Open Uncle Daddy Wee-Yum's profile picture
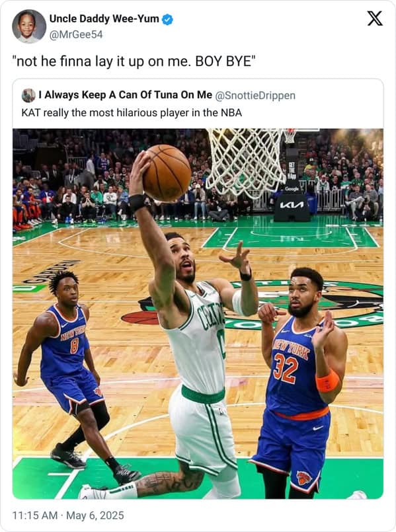 click(x=29, y=26)
